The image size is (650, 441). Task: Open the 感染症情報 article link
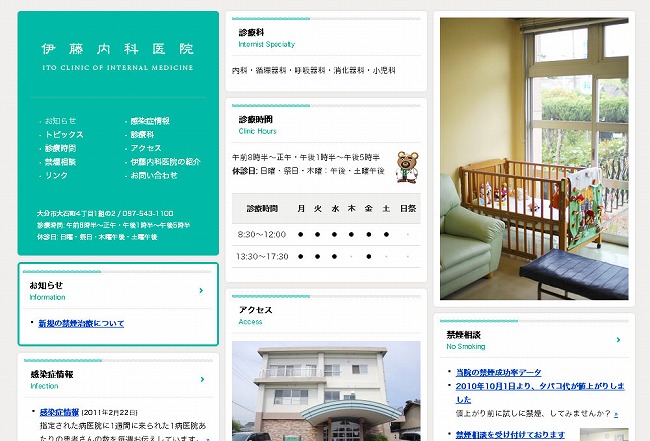point(59,412)
